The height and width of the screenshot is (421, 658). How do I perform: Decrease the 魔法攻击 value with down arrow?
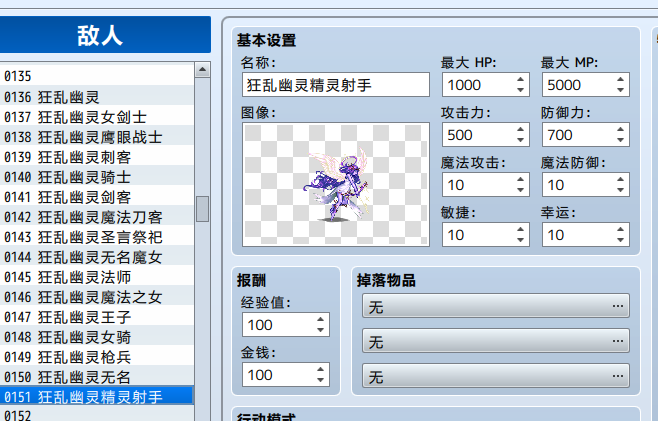[x=520, y=190]
